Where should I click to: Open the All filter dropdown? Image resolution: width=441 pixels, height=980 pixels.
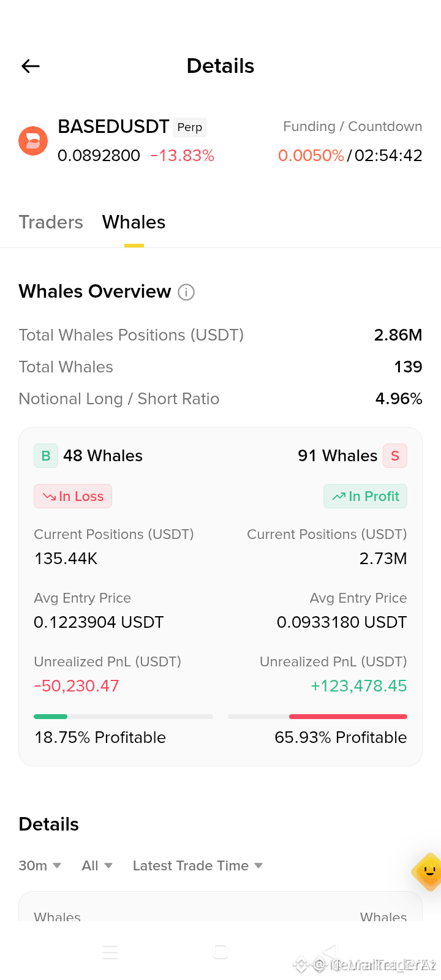97,865
